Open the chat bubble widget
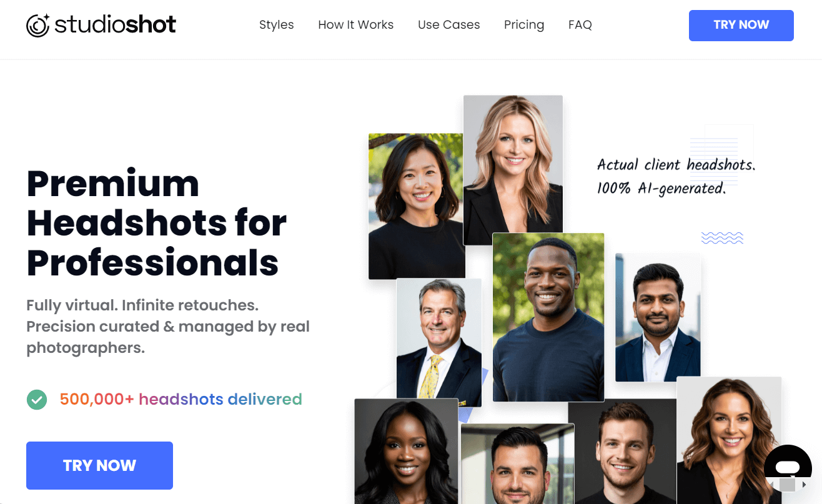This screenshot has height=504, width=822. pos(788,468)
